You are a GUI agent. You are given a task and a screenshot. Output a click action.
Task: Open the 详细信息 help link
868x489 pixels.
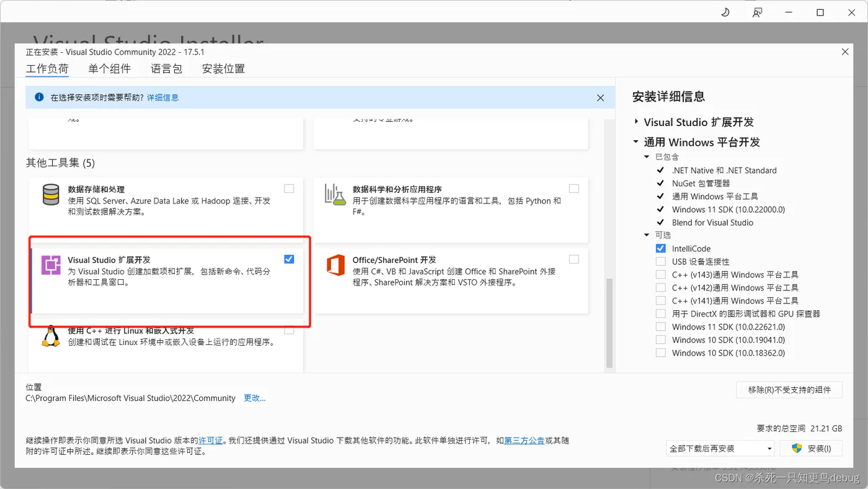tap(163, 97)
